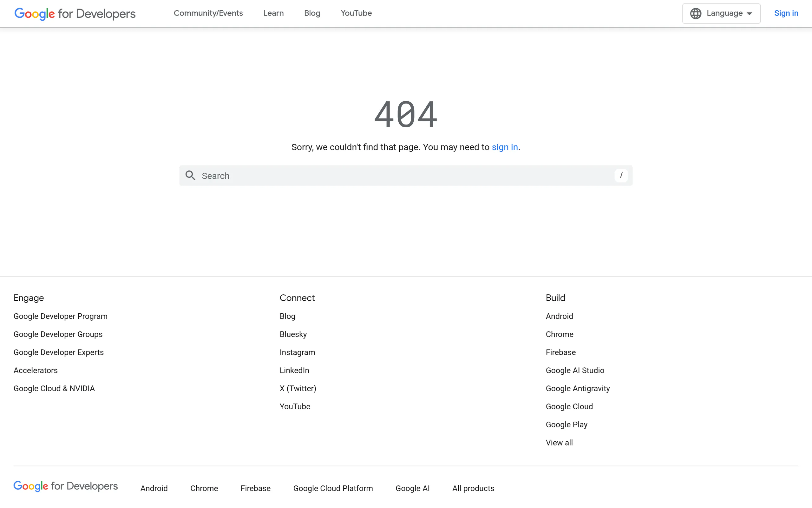Open Firebase under the Build section
Screen dimensions: 812x508
[x=561, y=352]
